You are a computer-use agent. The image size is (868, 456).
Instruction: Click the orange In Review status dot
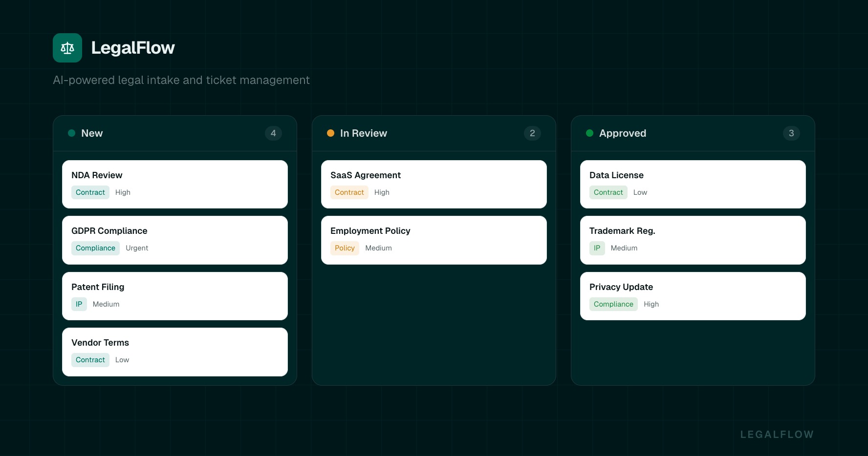330,133
